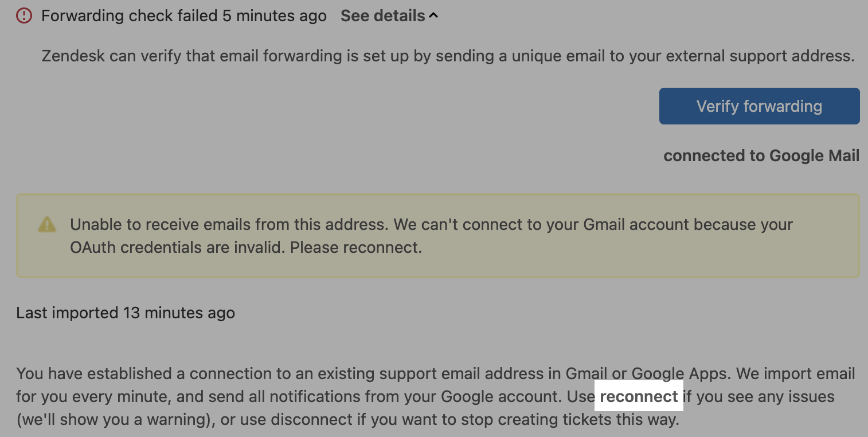Screen dimensions: 868x437
Task: Collapse the details via the upward chevron
Action: pyautogui.click(x=433, y=15)
